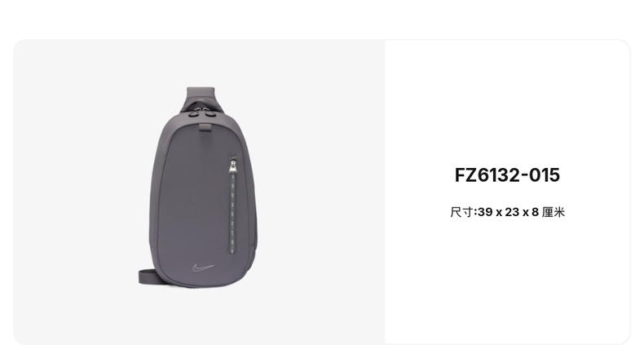Screen dimensions: 644x345
Task: Click the silver zipper pull on front pocket
Action: (x=233, y=166)
